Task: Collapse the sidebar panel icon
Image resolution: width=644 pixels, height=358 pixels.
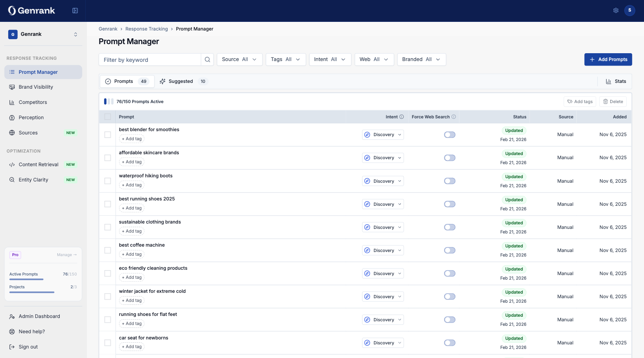Action: (x=75, y=11)
